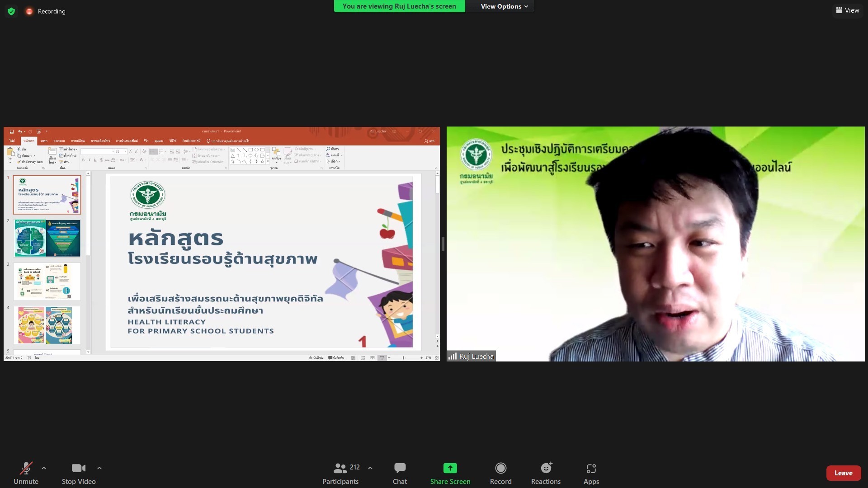Select the Home ribbon tab in PowerPoint
868x488 pixels.
29,141
